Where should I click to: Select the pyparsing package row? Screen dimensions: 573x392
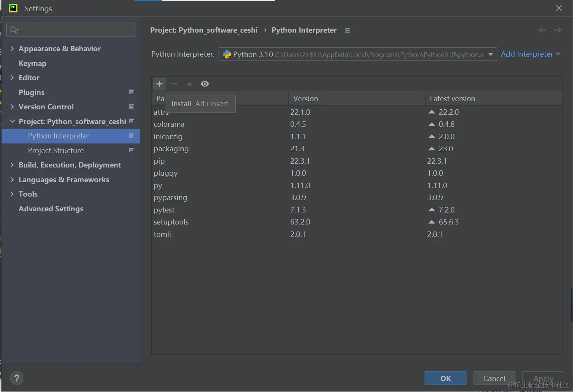[357, 197]
